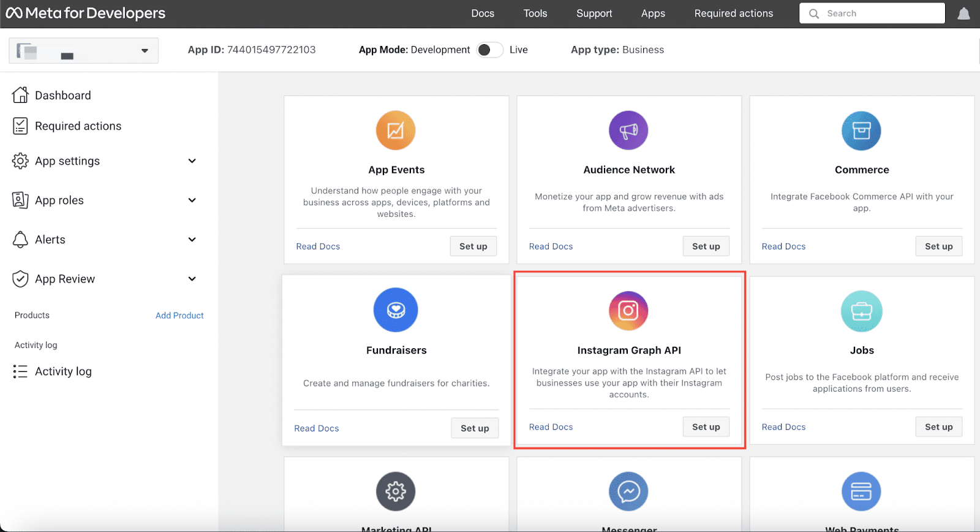Click the Activity log list icon
This screenshot has height=532, width=980.
click(x=20, y=371)
